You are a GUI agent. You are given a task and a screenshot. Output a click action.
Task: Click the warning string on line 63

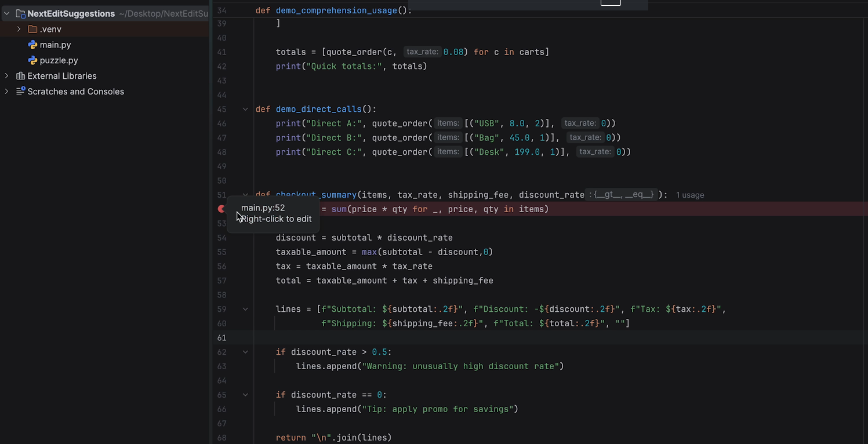point(460,366)
